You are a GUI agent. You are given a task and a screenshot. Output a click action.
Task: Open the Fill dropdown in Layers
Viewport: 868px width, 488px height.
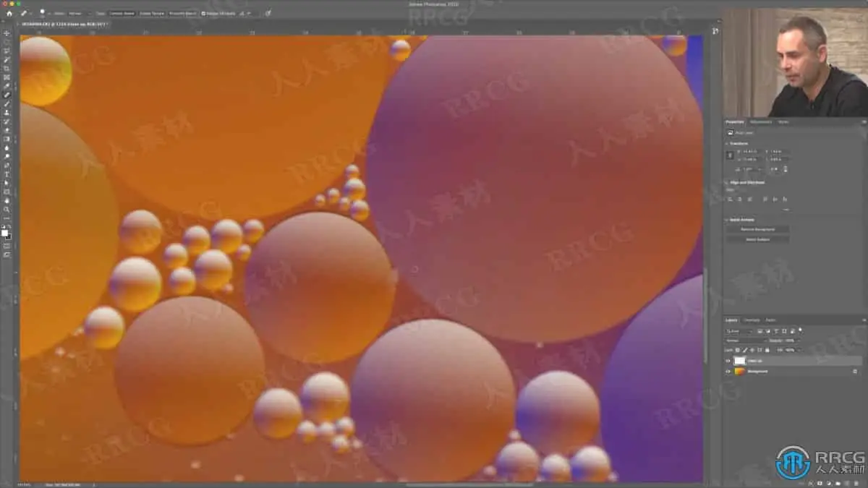799,350
